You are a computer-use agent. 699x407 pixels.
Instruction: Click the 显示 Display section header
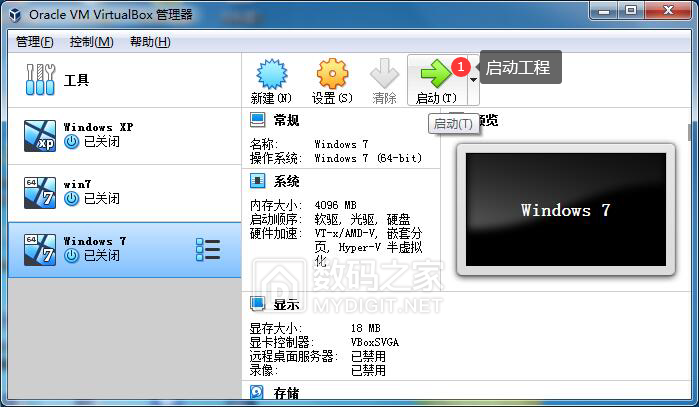(286, 304)
